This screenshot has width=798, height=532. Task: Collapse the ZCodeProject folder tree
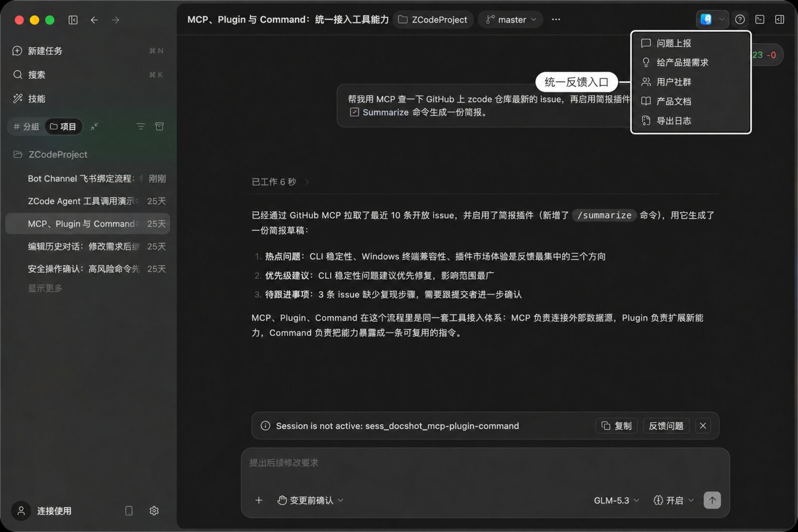click(x=50, y=155)
